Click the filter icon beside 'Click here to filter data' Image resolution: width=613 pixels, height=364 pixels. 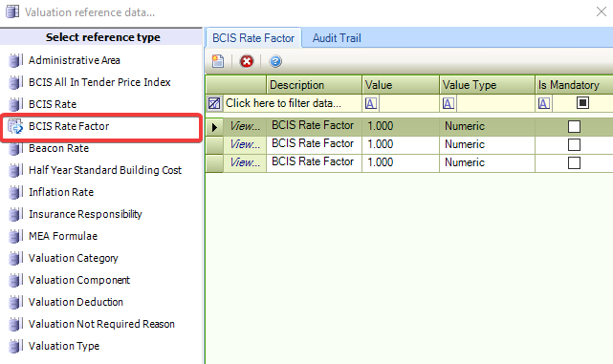click(214, 103)
